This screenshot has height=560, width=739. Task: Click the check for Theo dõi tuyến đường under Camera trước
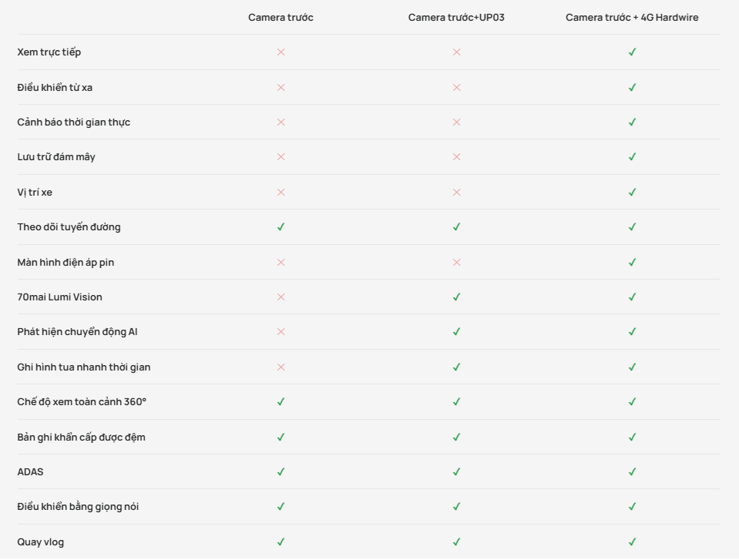tap(281, 227)
